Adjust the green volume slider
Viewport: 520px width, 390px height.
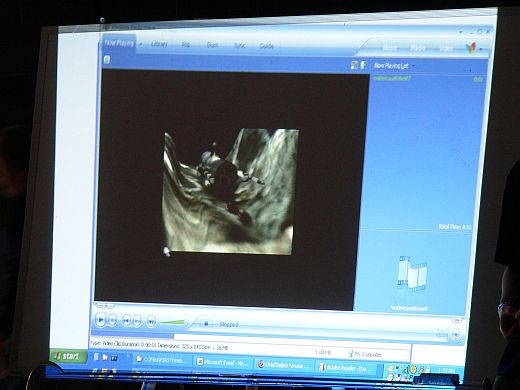point(173,323)
